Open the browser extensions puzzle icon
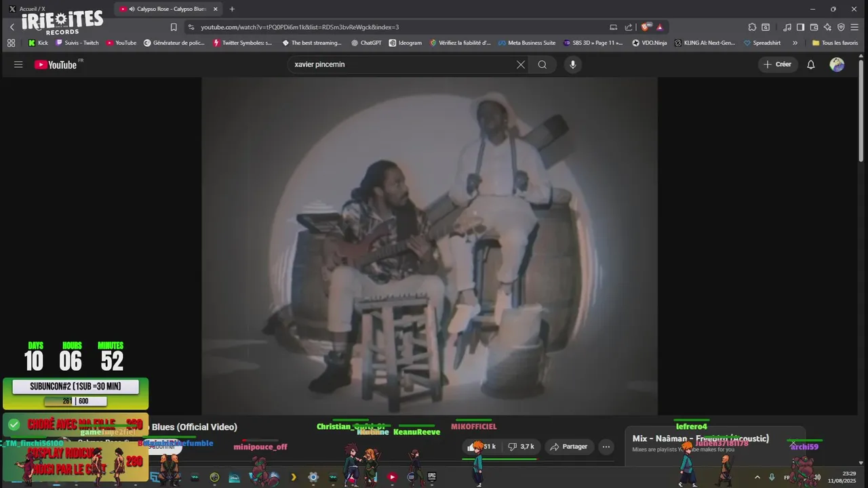Image resolution: width=868 pixels, height=488 pixels. tap(752, 27)
